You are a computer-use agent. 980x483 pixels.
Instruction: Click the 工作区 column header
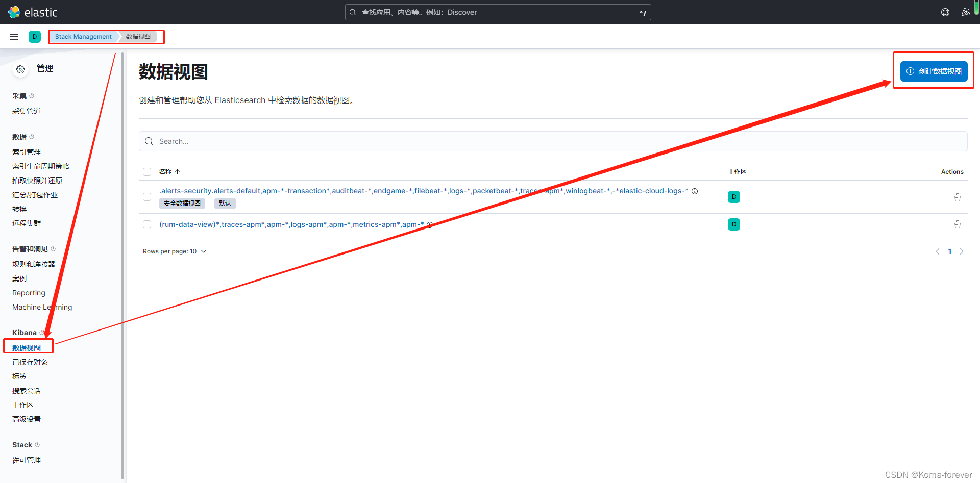[x=737, y=172]
